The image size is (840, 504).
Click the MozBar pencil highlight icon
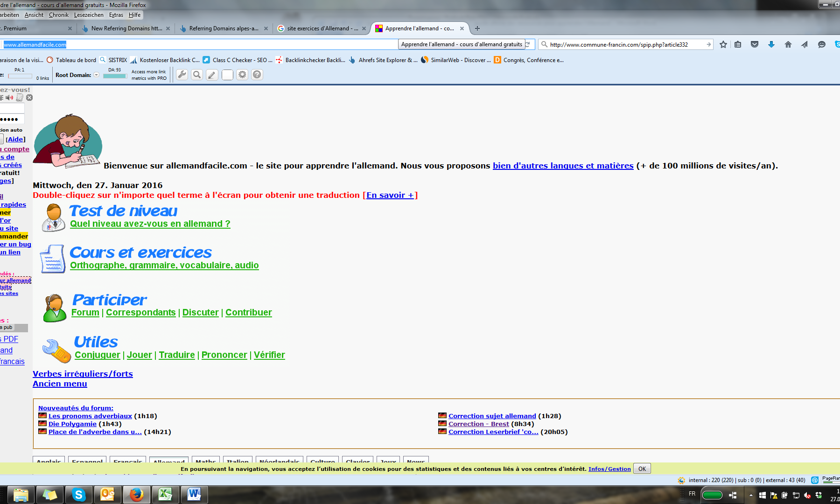click(212, 75)
